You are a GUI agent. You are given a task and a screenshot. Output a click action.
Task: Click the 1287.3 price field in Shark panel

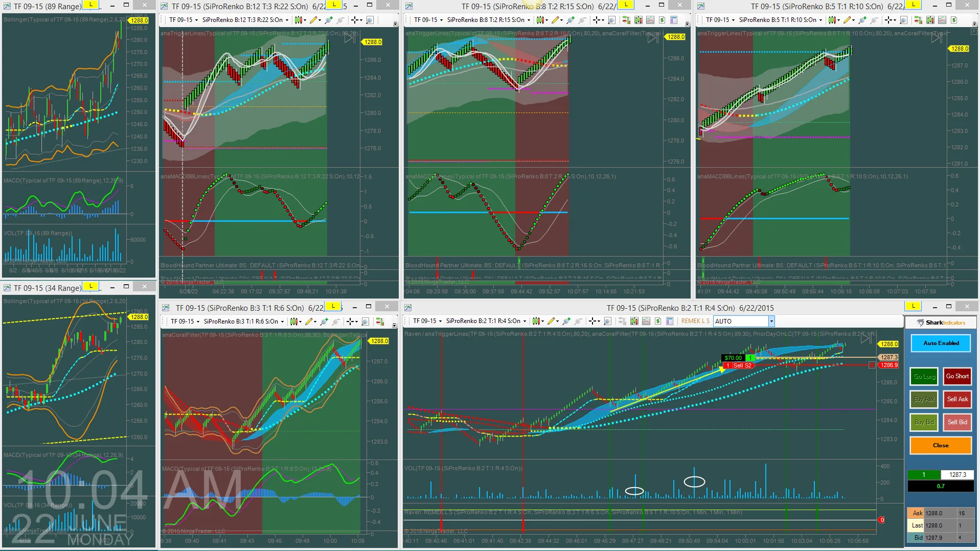(958, 475)
